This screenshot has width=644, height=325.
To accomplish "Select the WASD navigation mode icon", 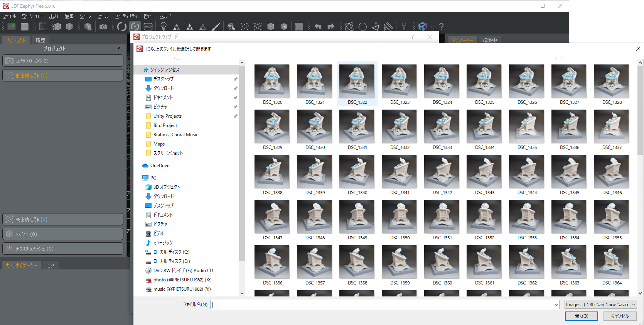I will (148, 27).
